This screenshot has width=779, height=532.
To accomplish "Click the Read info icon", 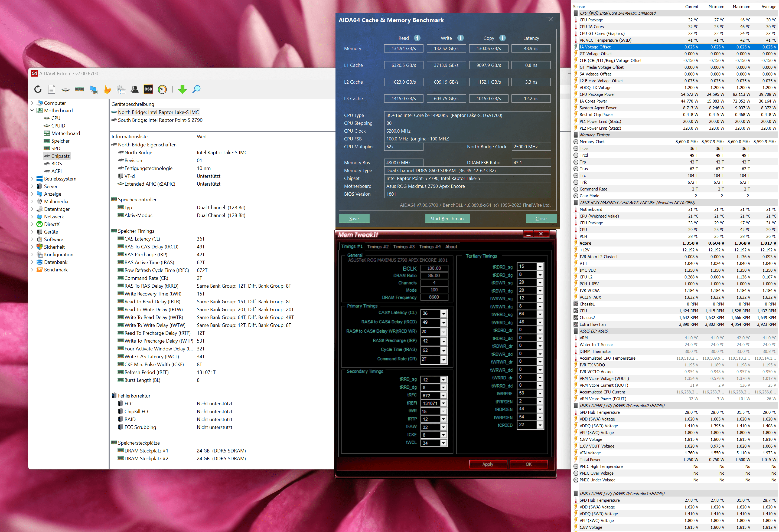I will pyautogui.click(x=417, y=38).
